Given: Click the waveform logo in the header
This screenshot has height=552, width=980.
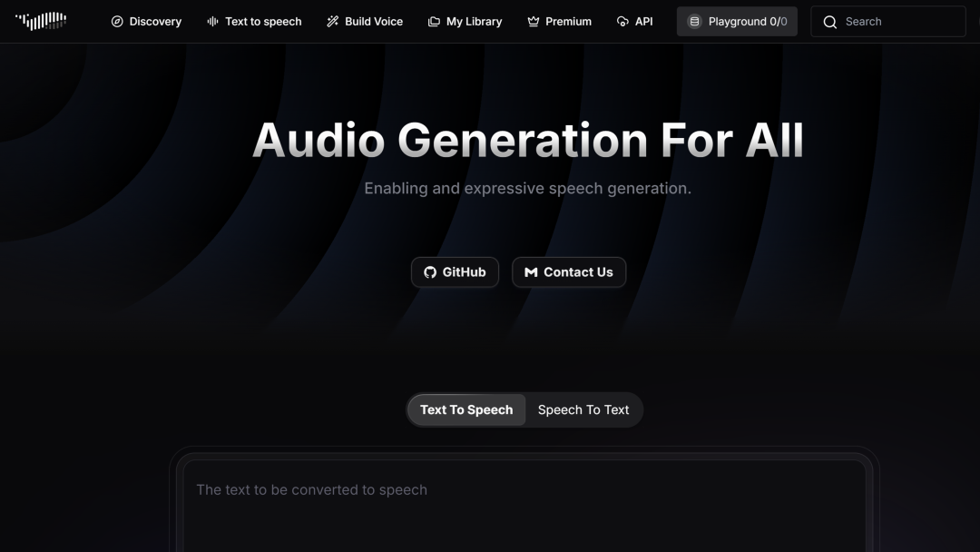Looking at the screenshot, I should point(41,21).
